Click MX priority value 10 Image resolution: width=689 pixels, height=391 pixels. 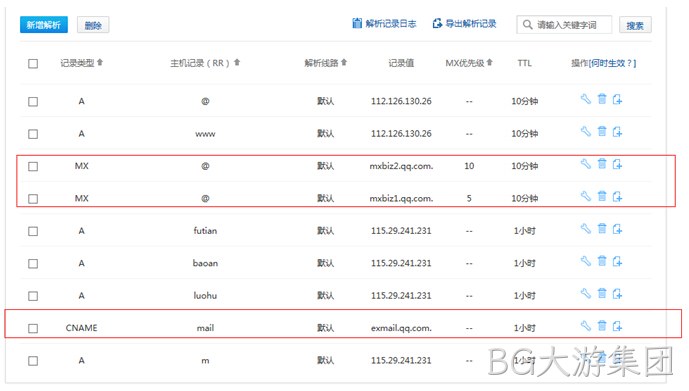tap(469, 166)
